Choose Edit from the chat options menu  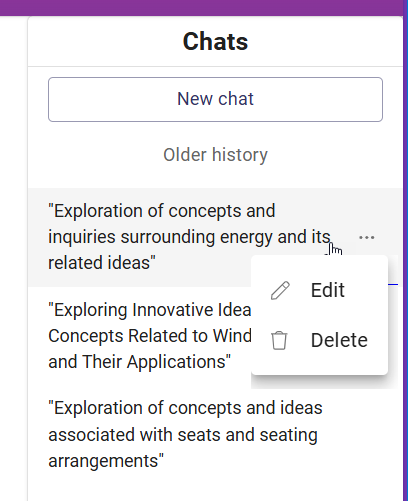point(319,290)
